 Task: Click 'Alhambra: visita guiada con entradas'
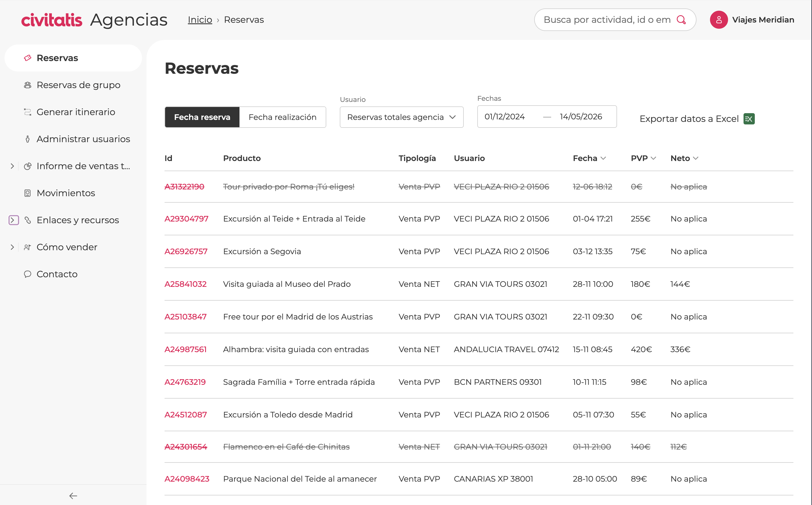click(x=296, y=349)
